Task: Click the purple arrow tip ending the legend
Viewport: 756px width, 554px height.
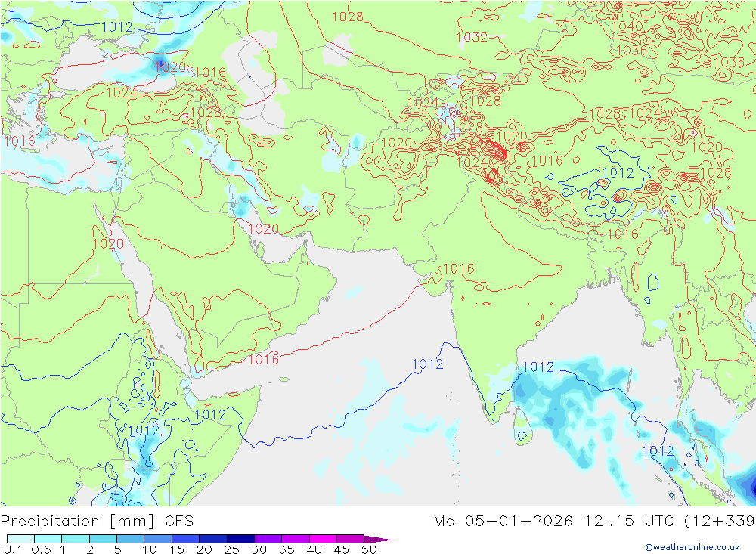Action: point(379,539)
